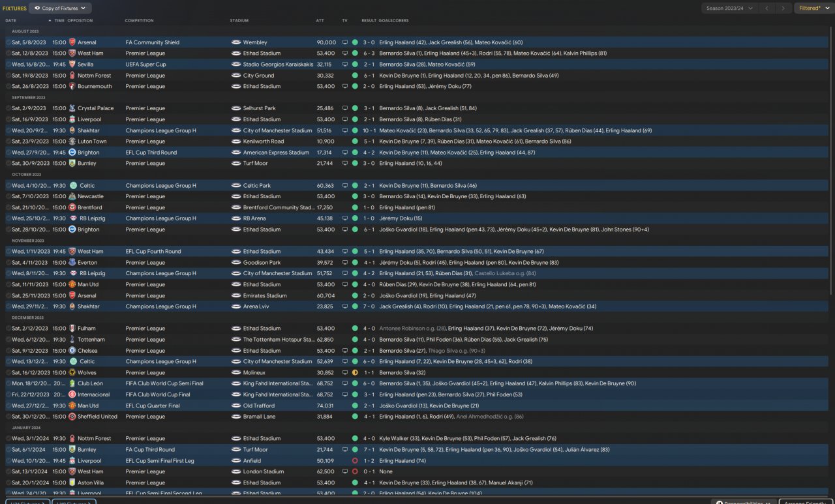Click goalscorer Thiago Silva o.g. (90+3)

tap(456, 351)
